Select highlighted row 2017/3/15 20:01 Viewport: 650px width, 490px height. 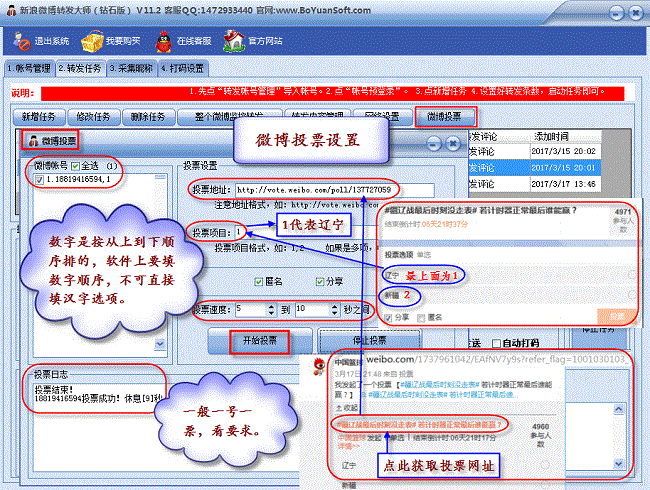click(x=535, y=168)
